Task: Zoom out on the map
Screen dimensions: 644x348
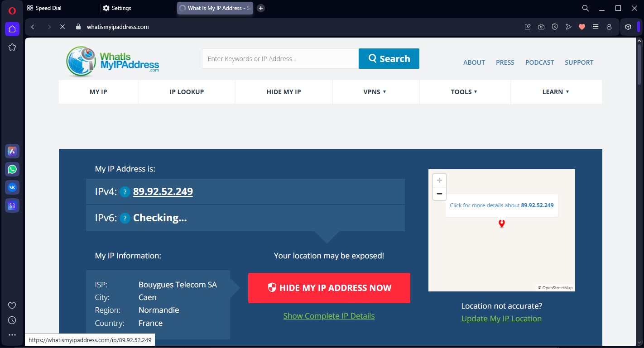Action: tap(439, 194)
